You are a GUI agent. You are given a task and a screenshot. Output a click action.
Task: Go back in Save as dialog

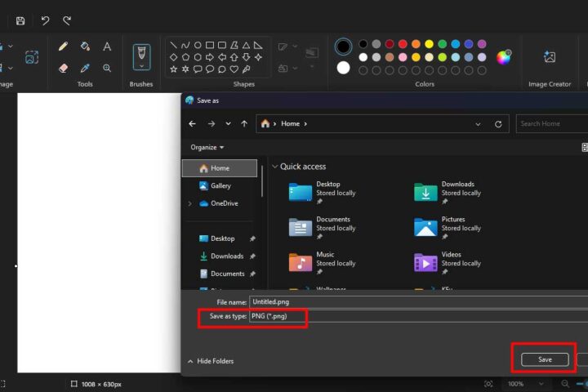[193, 123]
